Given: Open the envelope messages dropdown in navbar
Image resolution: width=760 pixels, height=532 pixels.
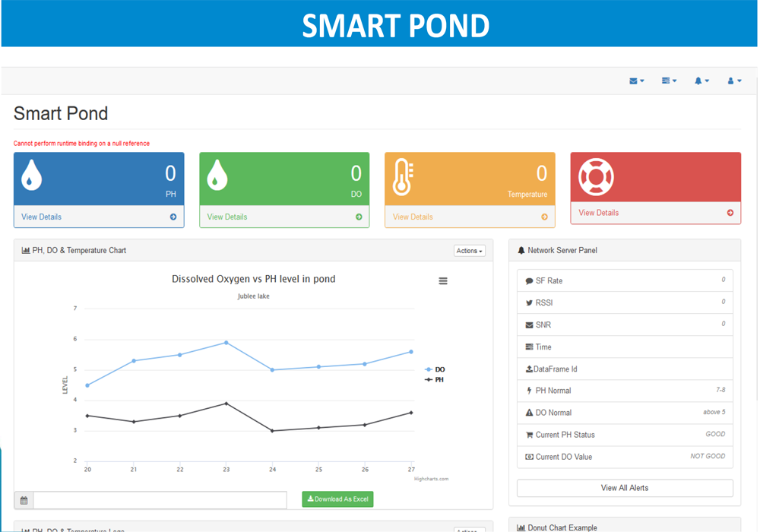Looking at the screenshot, I should click(x=636, y=81).
